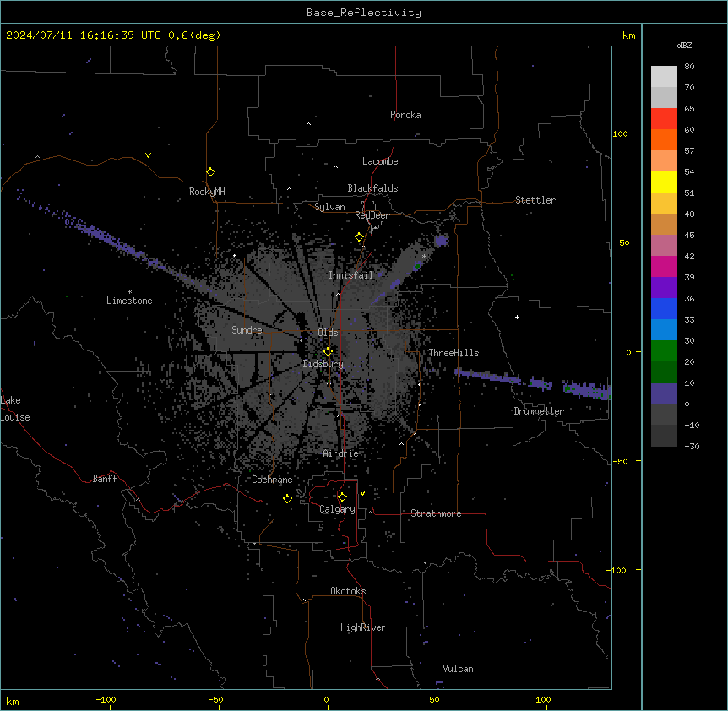The width and height of the screenshot is (728, 711).
Task: Click the asterisk marker above Limestone
Action: tap(129, 292)
